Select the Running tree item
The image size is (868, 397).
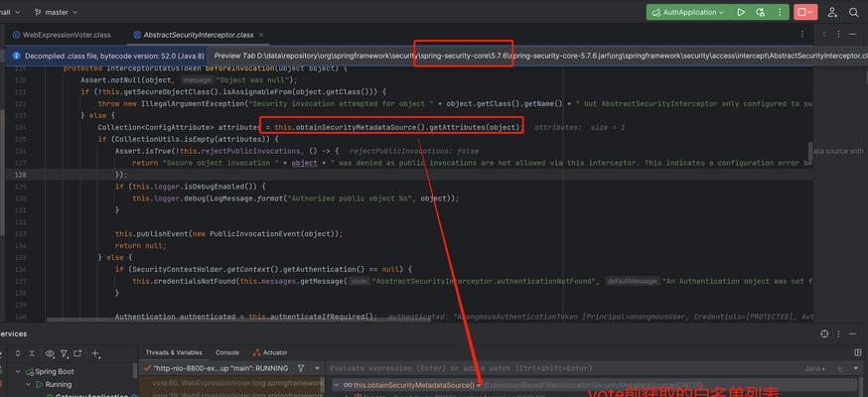click(x=54, y=384)
